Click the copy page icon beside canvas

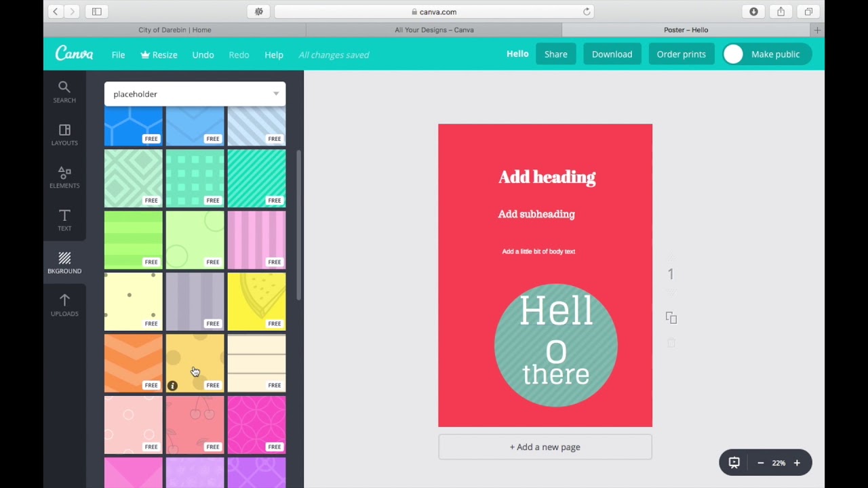671,318
